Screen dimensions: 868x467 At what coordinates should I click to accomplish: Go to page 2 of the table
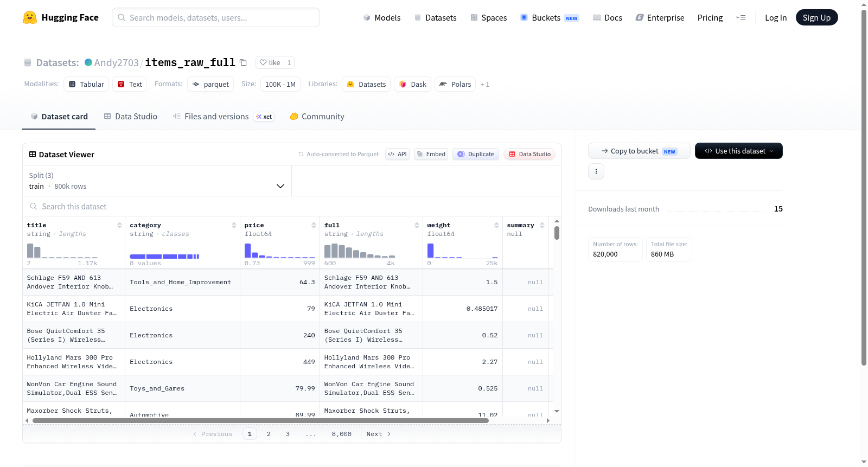[269, 434]
